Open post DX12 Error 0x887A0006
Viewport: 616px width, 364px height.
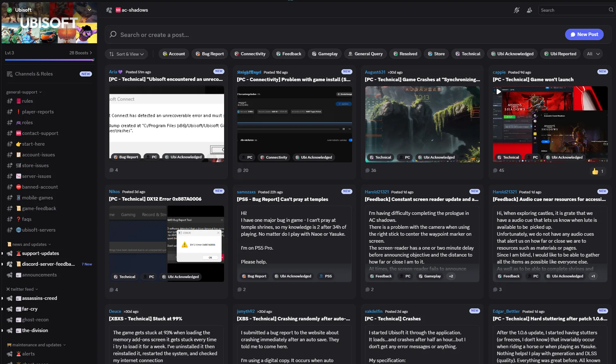155,199
